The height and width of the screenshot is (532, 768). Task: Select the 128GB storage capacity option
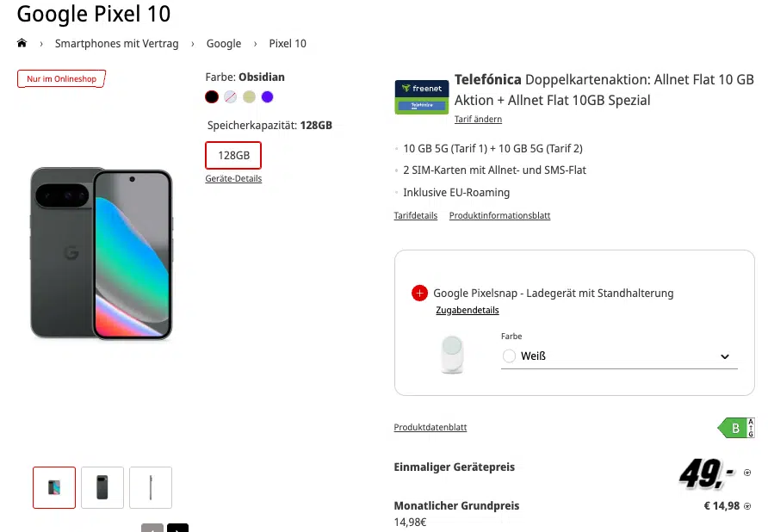click(233, 155)
